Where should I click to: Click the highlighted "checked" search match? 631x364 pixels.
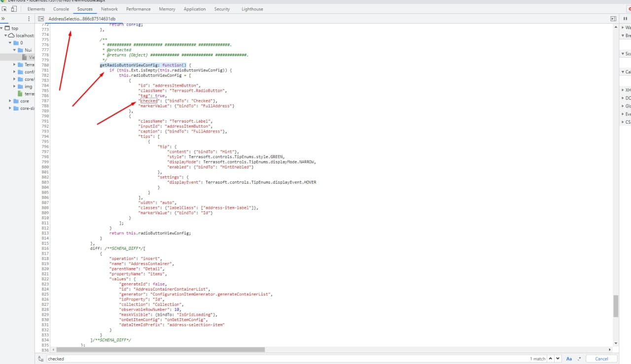coord(148,100)
